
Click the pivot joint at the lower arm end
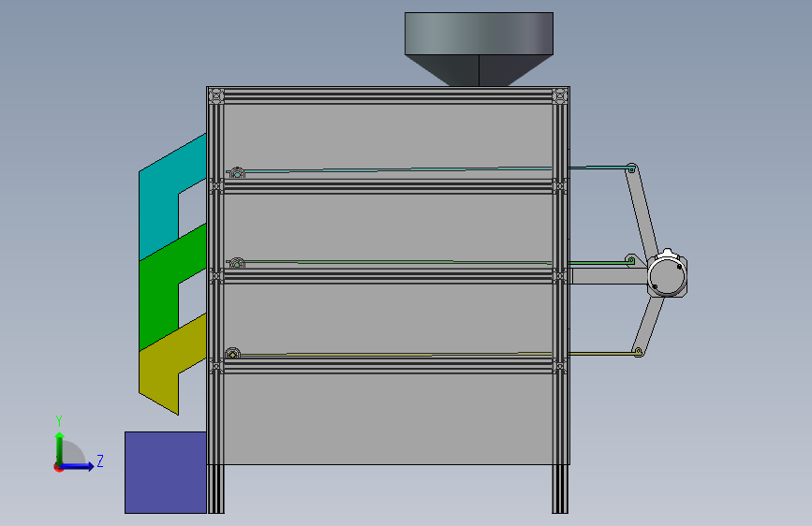(638, 352)
